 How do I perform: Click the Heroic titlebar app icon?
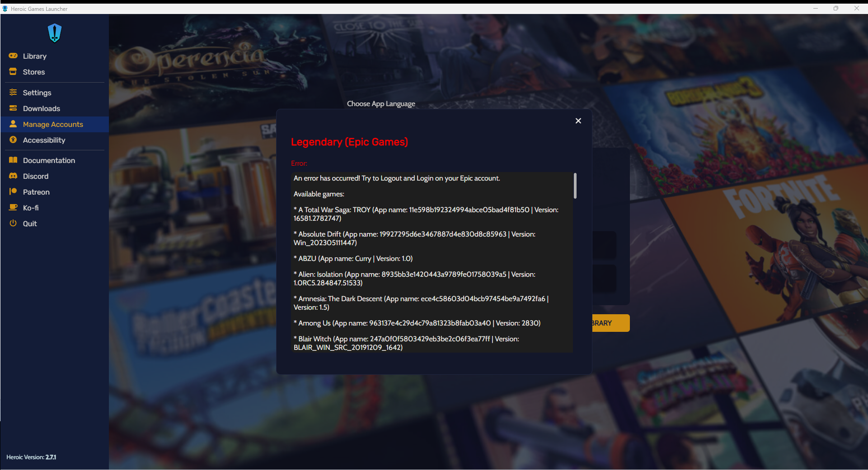(x=5, y=8)
